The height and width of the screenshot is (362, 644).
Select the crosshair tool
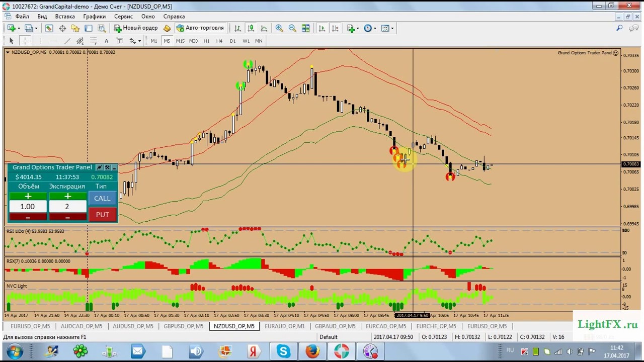pos(25,41)
